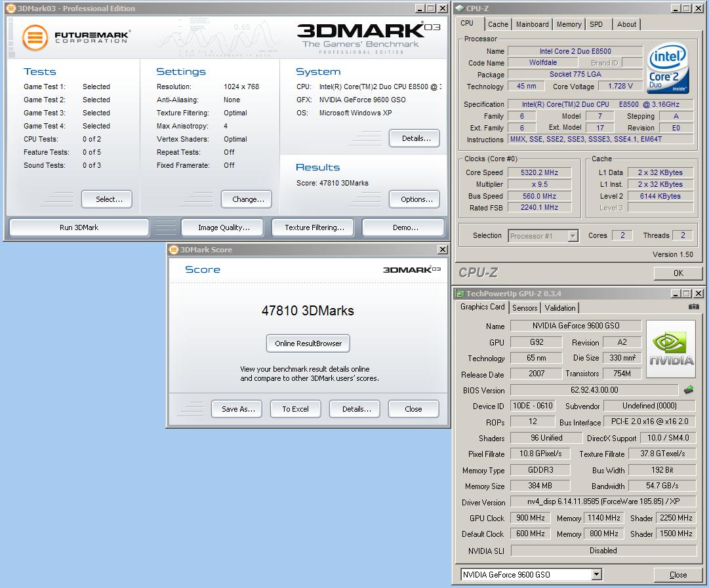Image resolution: width=709 pixels, height=588 pixels.
Task: Switch to the SPD tab in CPU-Z
Action: click(x=596, y=24)
